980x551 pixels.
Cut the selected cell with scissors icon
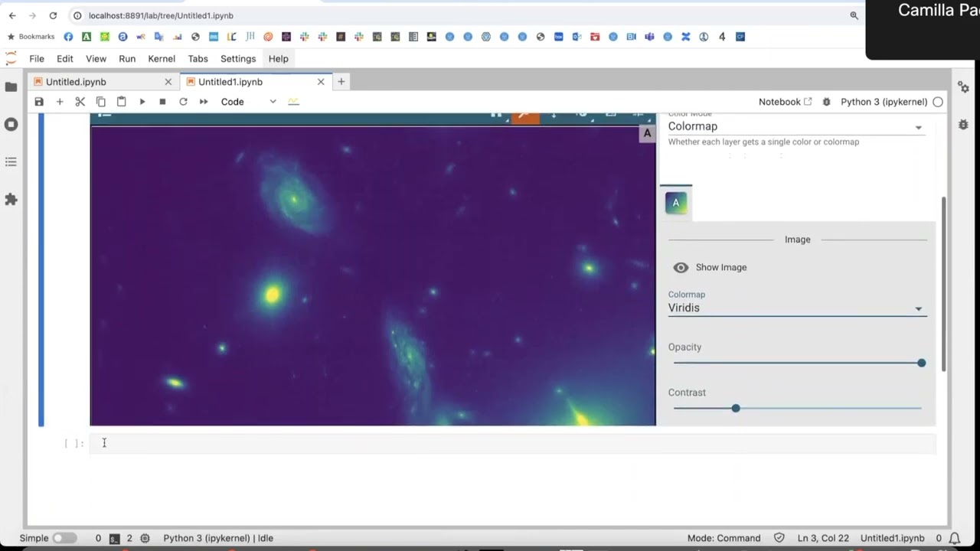(80, 102)
